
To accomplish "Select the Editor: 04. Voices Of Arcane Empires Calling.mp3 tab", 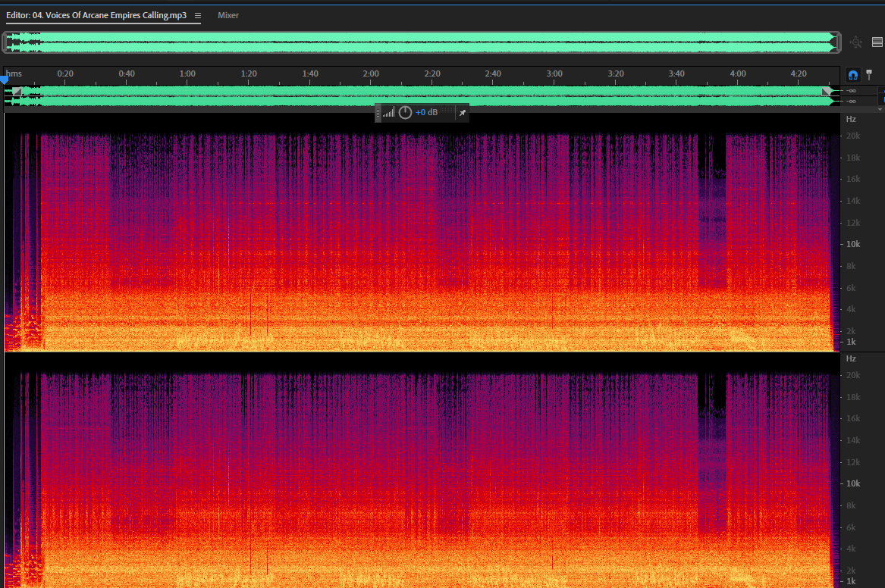I will [x=96, y=15].
